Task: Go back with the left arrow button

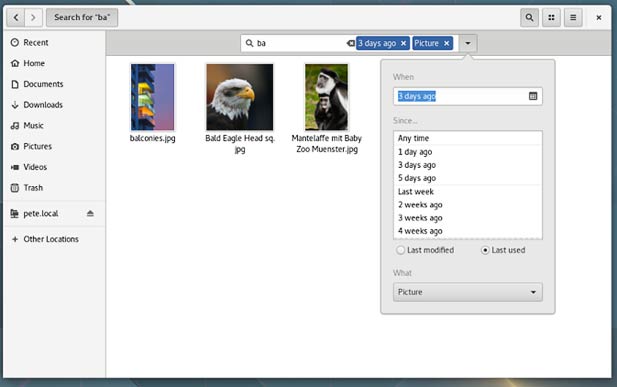Action: pos(16,17)
